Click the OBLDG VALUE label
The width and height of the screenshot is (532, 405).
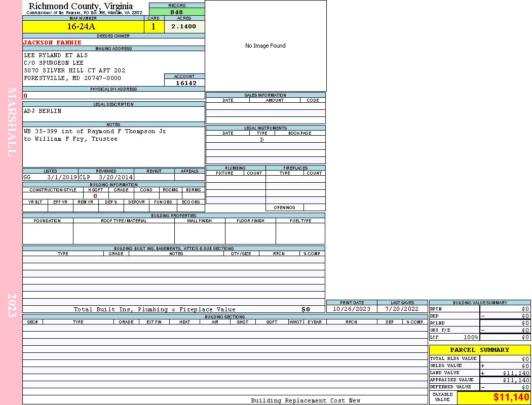(446, 366)
